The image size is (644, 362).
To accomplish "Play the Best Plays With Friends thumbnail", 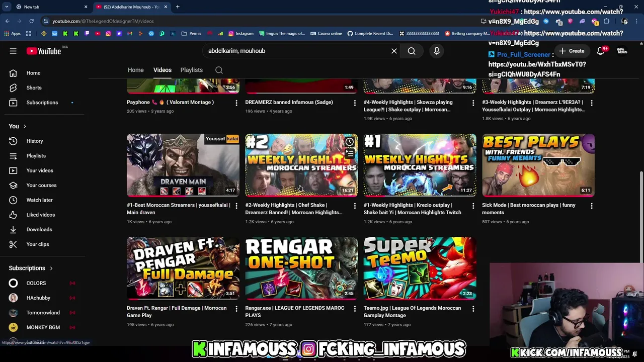I will (538, 165).
